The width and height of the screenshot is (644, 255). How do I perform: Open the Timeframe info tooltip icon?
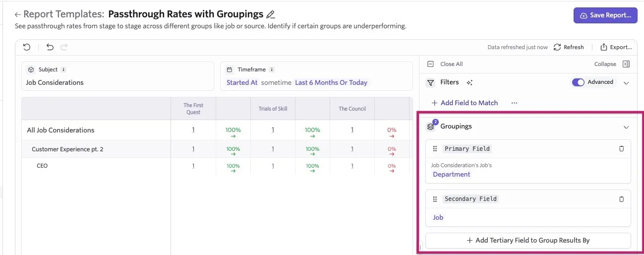point(272,69)
